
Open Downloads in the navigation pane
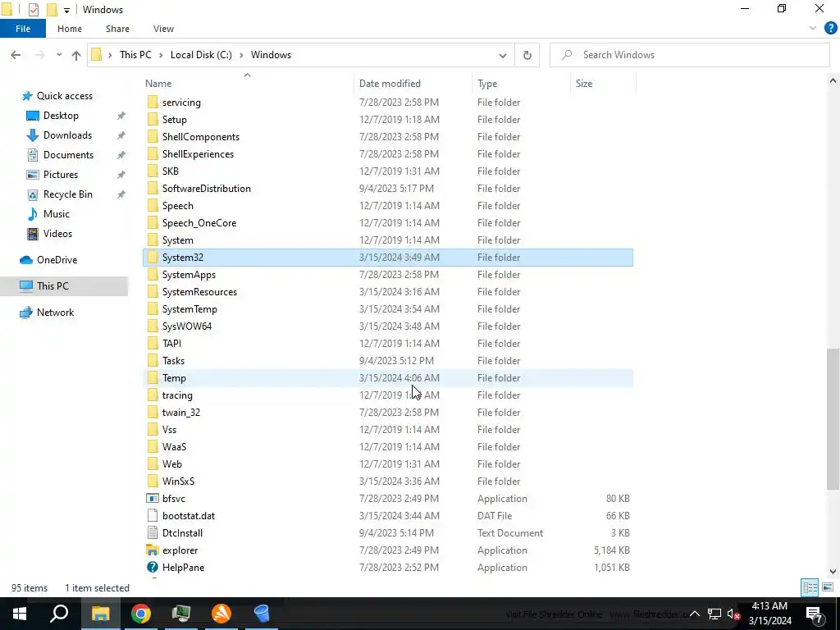pyautogui.click(x=67, y=135)
